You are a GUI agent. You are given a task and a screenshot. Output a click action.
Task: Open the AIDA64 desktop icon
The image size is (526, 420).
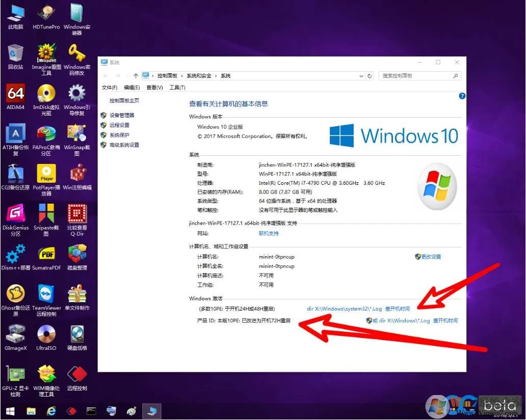click(15, 97)
